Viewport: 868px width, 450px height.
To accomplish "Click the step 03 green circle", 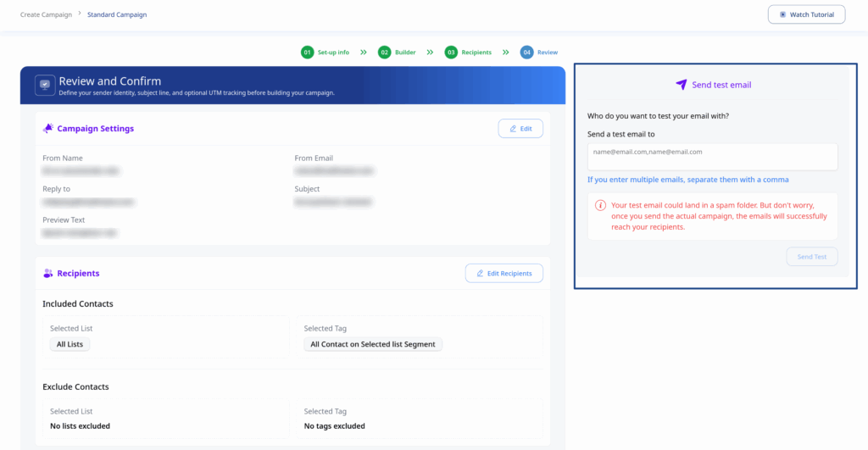I will [451, 53].
